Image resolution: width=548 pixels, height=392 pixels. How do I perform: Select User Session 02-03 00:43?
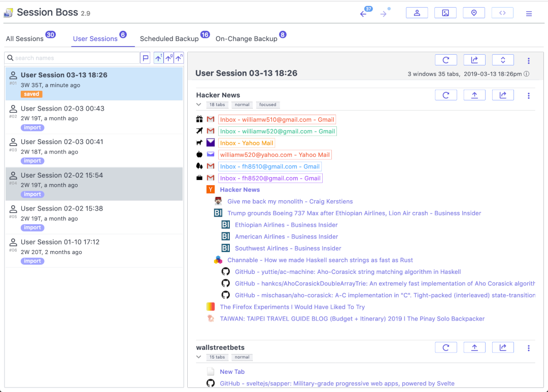[x=94, y=117]
